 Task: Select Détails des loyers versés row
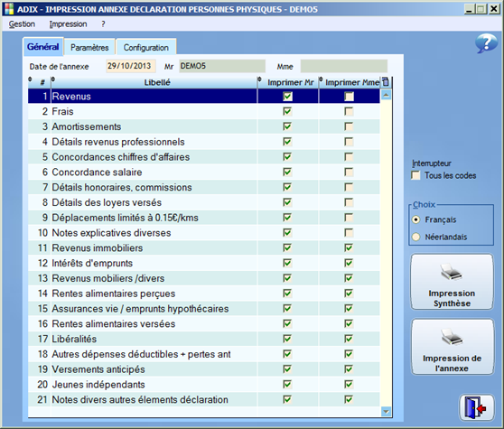[x=204, y=202]
